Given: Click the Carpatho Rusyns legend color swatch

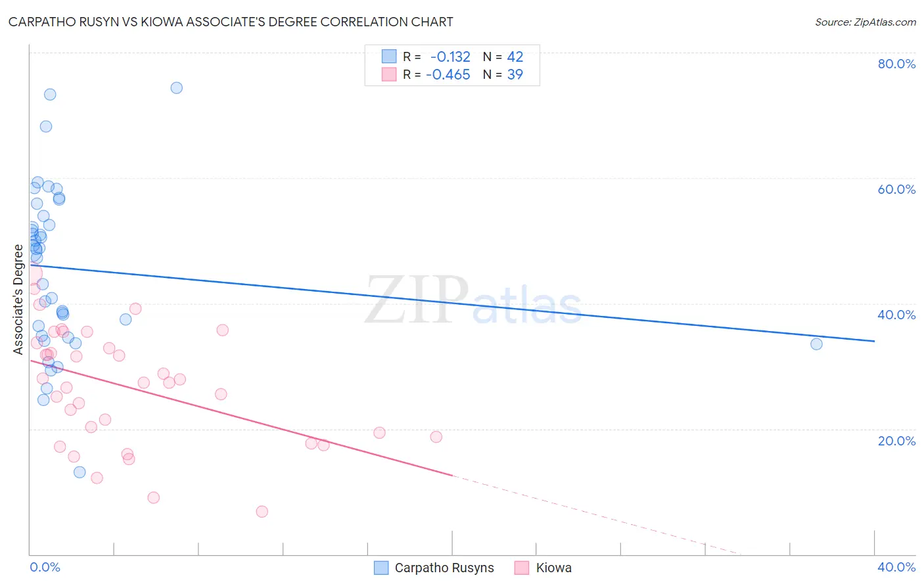Looking at the screenshot, I should pyautogui.click(x=381, y=568).
